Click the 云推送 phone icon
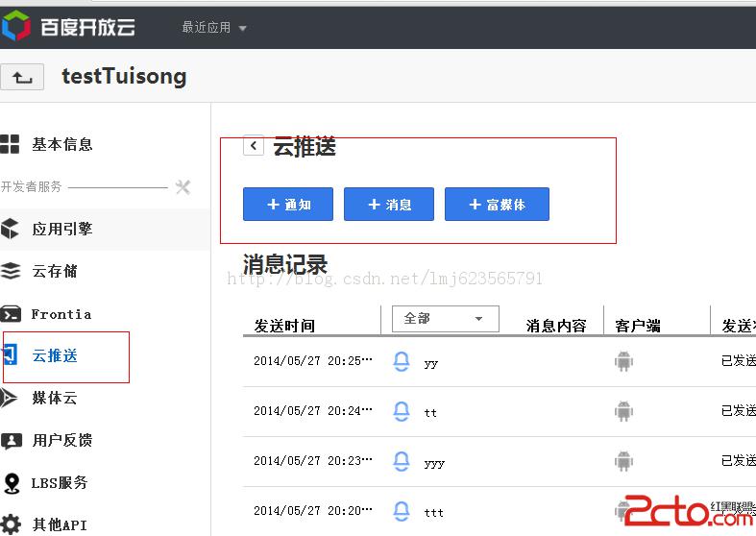The width and height of the screenshot is (756, 536). pyautogui.click(x=11, y=355)
